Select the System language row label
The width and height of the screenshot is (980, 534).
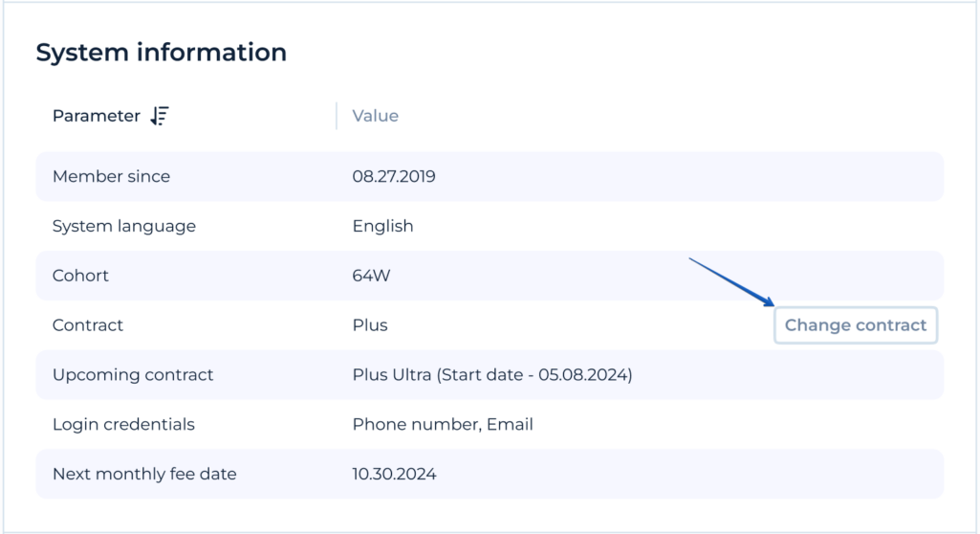tap(123, 226)
